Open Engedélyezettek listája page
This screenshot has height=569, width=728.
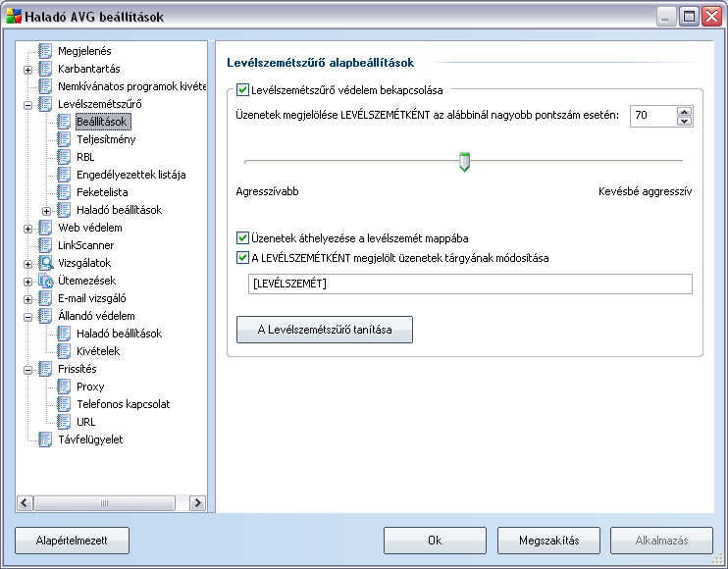pos(130,175)
